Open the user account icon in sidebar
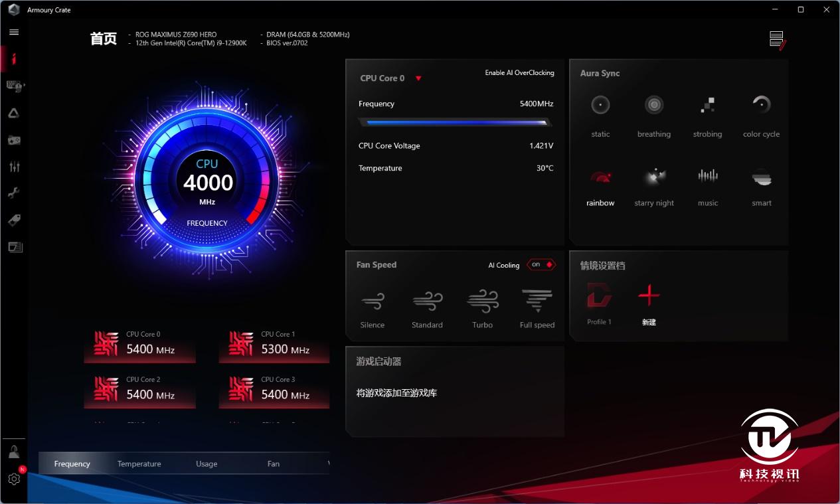Viewport: 840px width, 504px height. point(14,453)
